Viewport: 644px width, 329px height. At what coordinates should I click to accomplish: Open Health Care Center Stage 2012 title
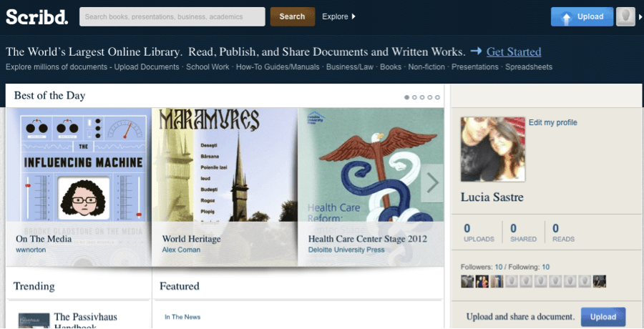pyautogui.click(x=368, y=239)
